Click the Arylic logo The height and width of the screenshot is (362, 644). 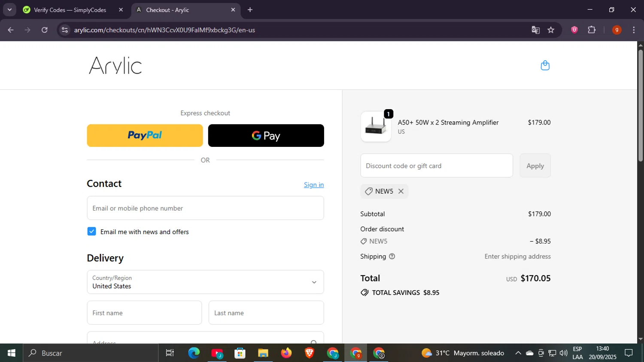[115, 65]
